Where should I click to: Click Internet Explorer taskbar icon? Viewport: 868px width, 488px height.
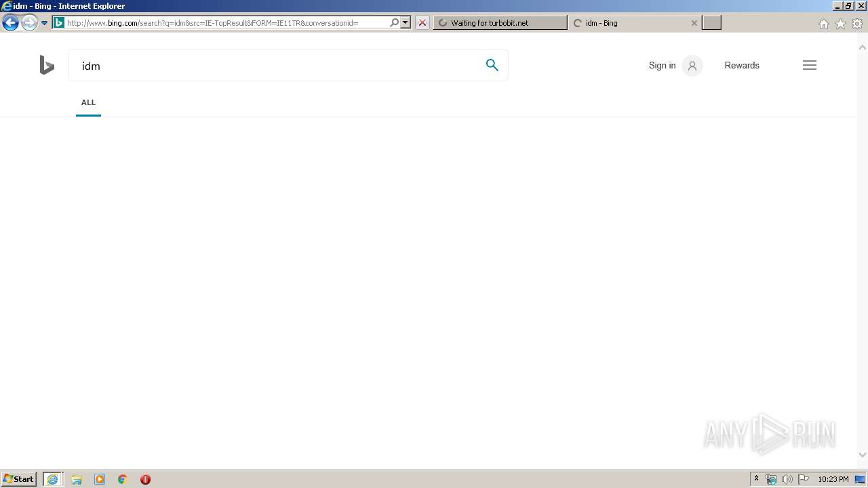coord(53,479)
